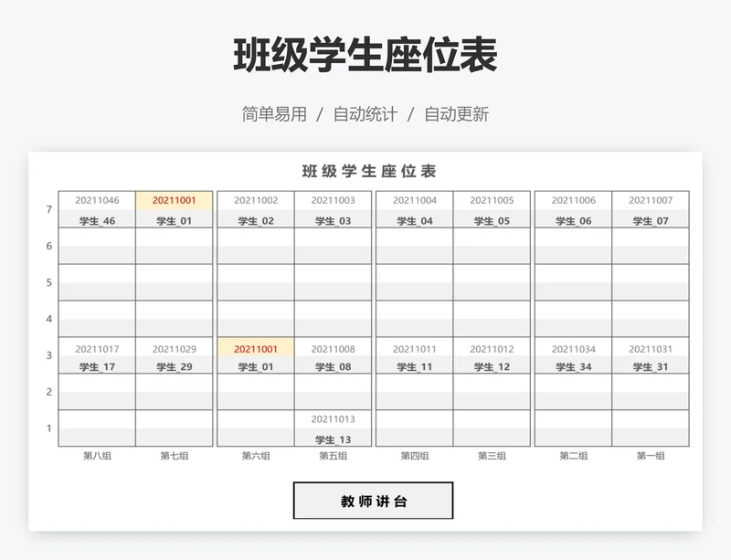731x560 pixels.
Task: Select ID cell 20211006
Action: tap(574, 200)
